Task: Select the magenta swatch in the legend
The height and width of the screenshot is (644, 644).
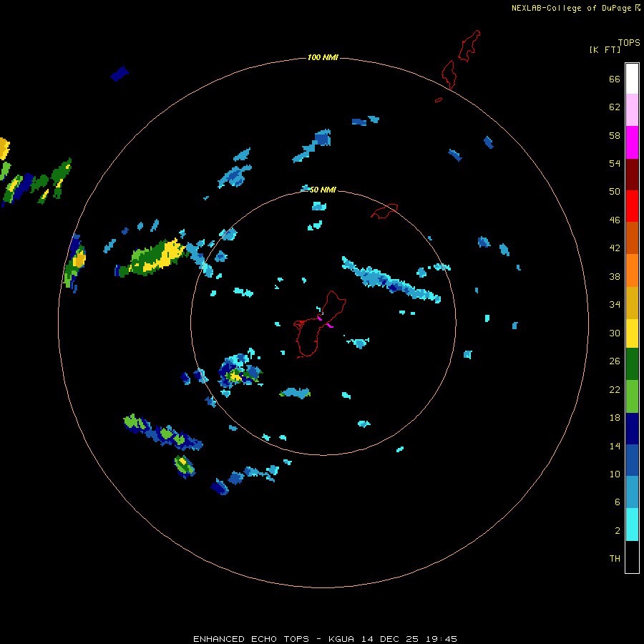Action: pos(632,142)
